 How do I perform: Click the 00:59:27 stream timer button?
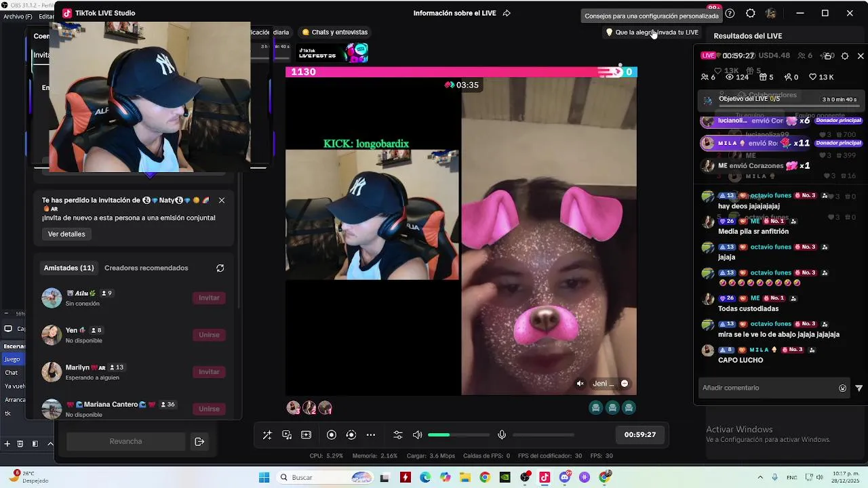640,435
